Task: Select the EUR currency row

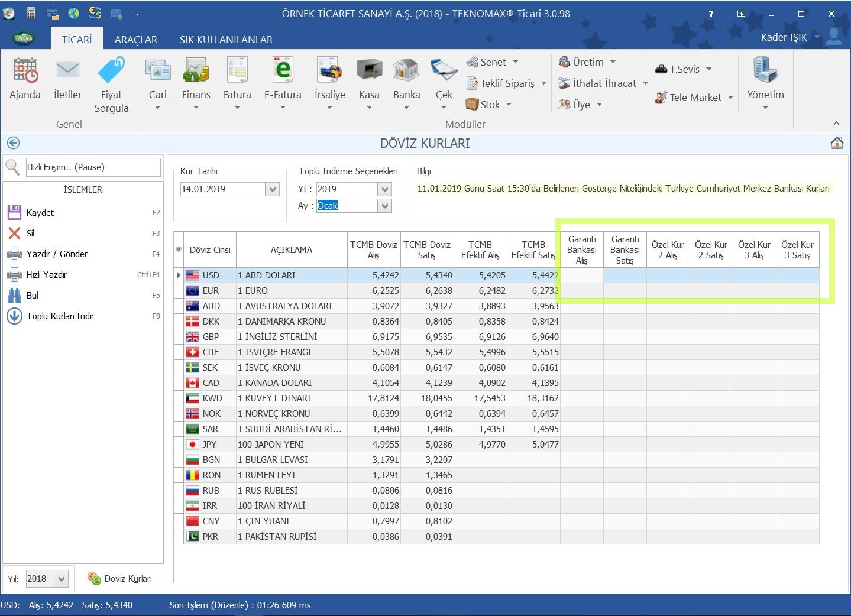Action: (211, 291)
